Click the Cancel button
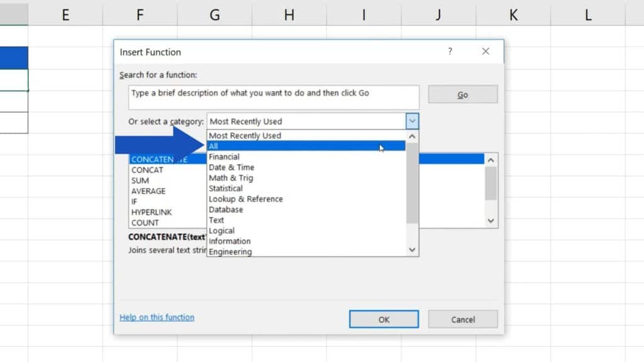644x362 pixels. point(462,319)
